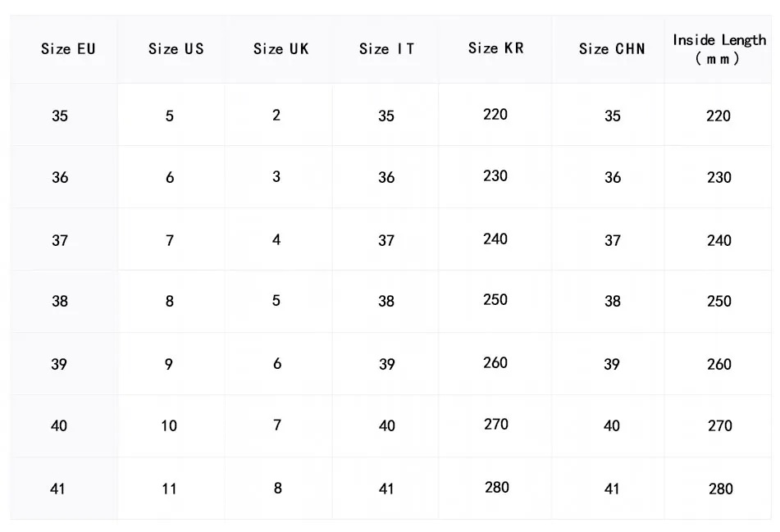Viewport: 780px width, 532px height.
Task: Click the IT size 37 cell
Action: (x=386, y=241)
